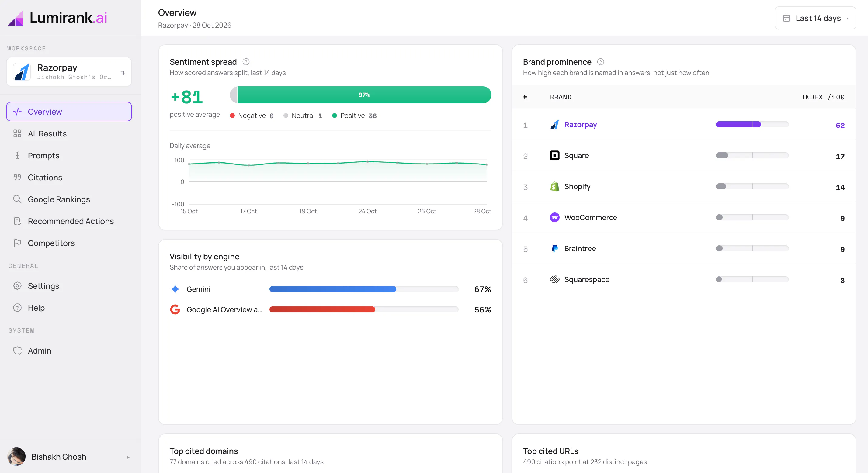Show the Sentiment spread info tooltip icon
868x473 pixels.
pos(246,62)
